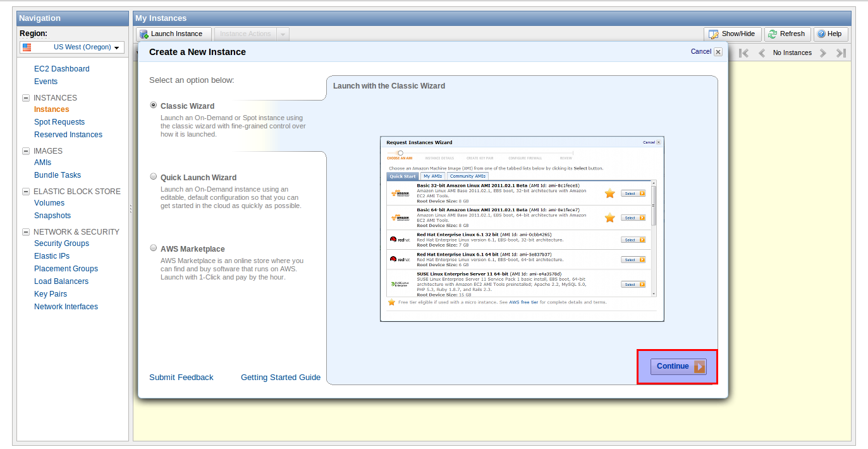Open Events in navigation
868x449 pixels.
(x=46, y=82)
